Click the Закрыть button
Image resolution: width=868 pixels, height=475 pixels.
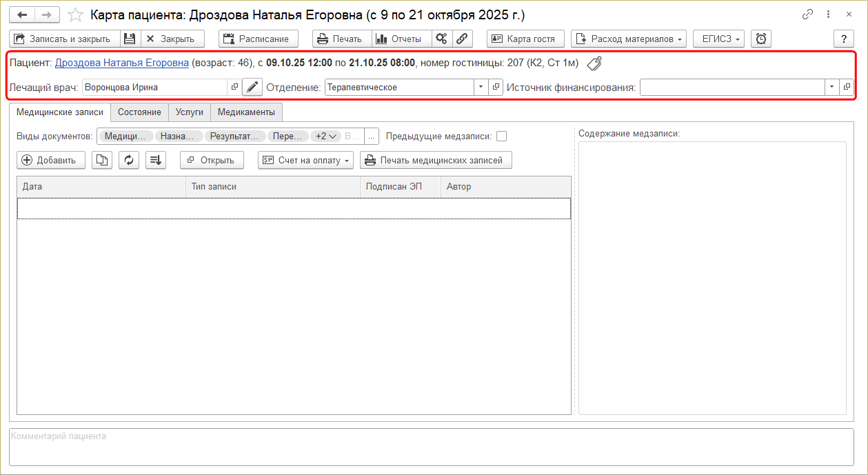(x=172, y=39)
